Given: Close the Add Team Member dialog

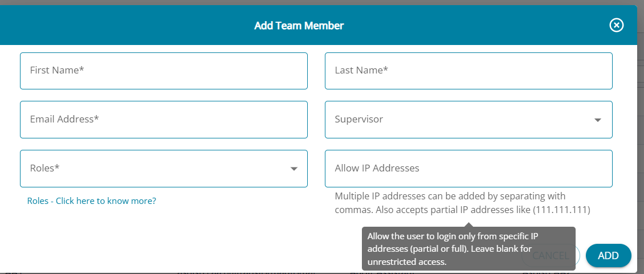Looking at the screenshot, I should tap(616, 25).
